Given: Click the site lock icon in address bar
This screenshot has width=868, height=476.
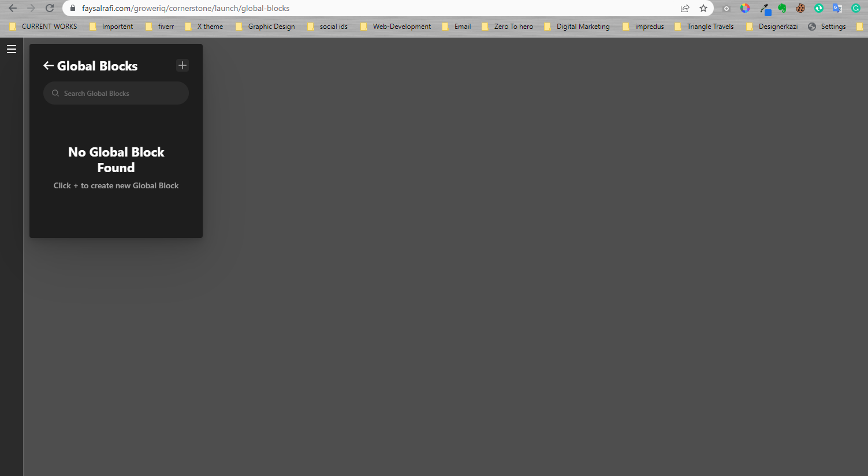Looking at the screenshot, I should (73, 8).
